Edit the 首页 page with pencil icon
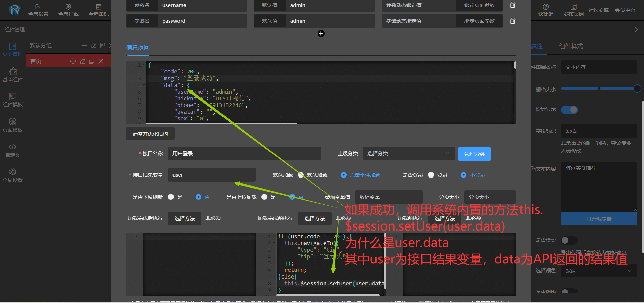Viewport: 644px width, 303px height. pyautogui.click(x=82, y=61)
